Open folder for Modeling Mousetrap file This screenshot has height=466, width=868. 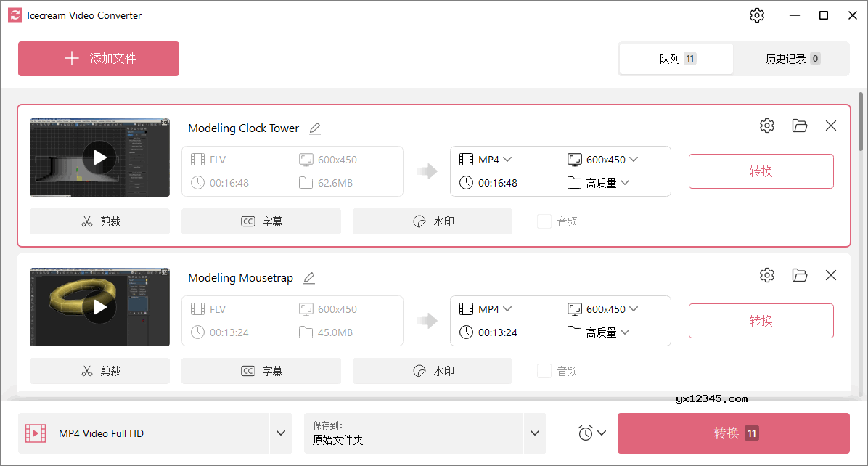800,275
